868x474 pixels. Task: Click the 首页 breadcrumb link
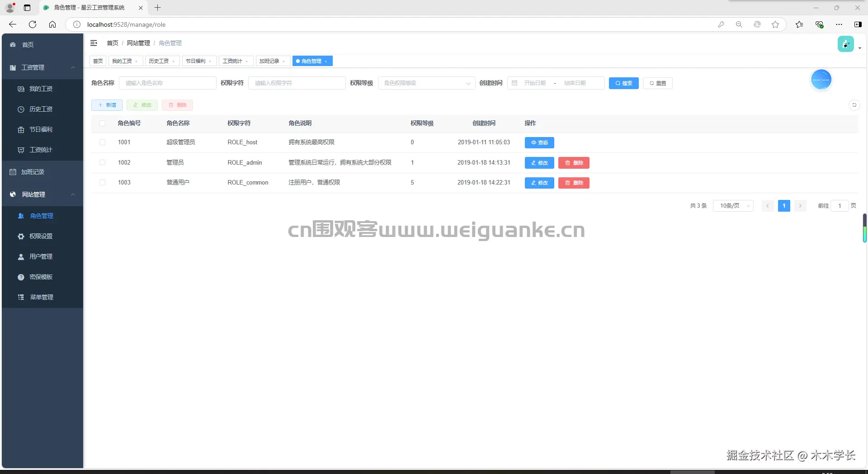[113, 43]
